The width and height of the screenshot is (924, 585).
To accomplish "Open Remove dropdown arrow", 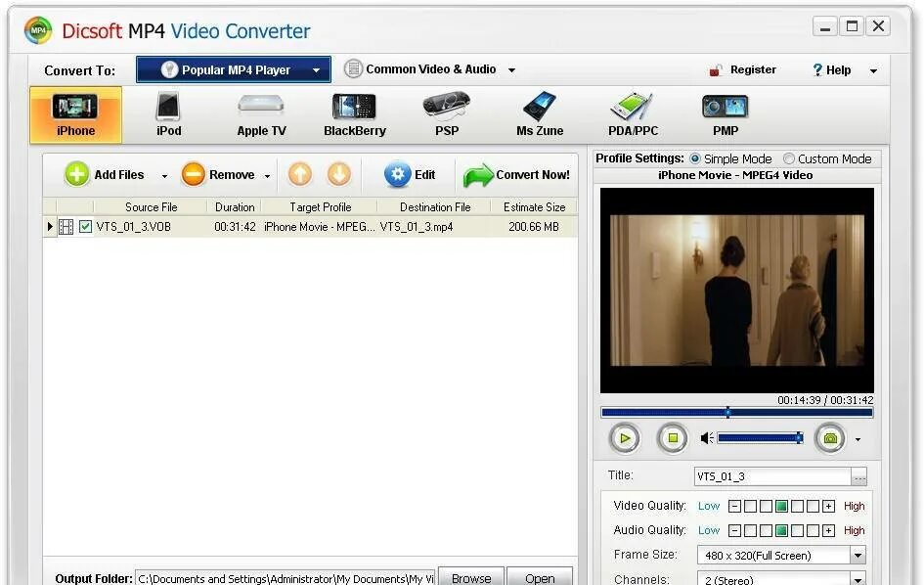I will tap(267, 176).
